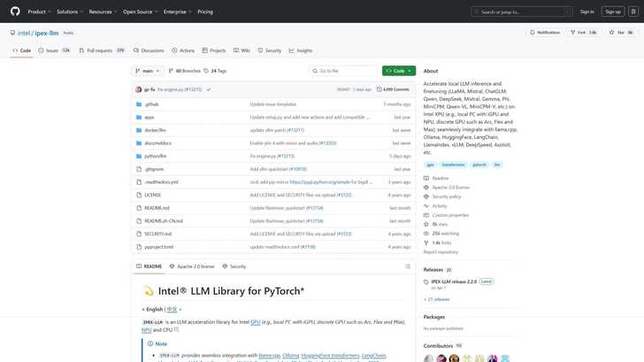Expand the main branch dropdown
The height and width of the screenshot is (362, 644).
[x=147, y=71]
